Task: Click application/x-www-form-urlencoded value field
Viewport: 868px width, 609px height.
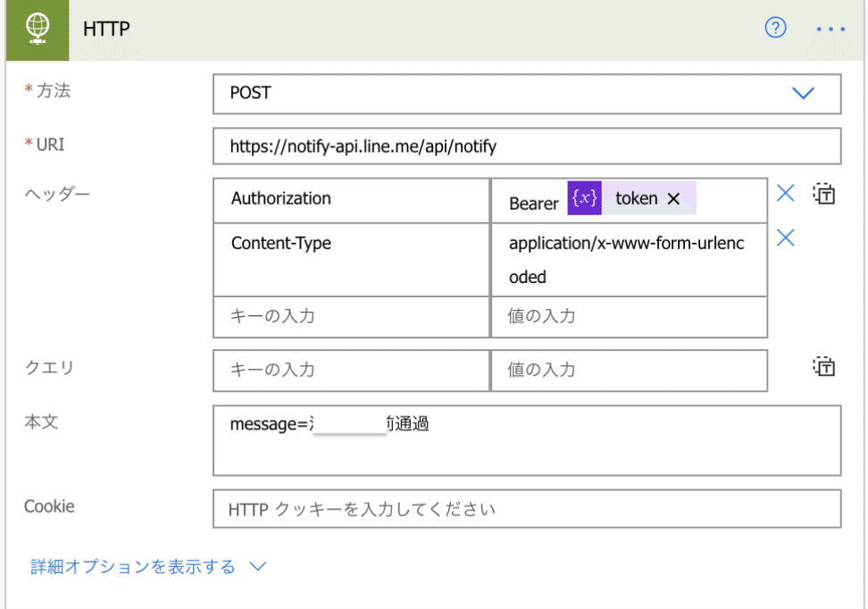Action: (628, 259)
